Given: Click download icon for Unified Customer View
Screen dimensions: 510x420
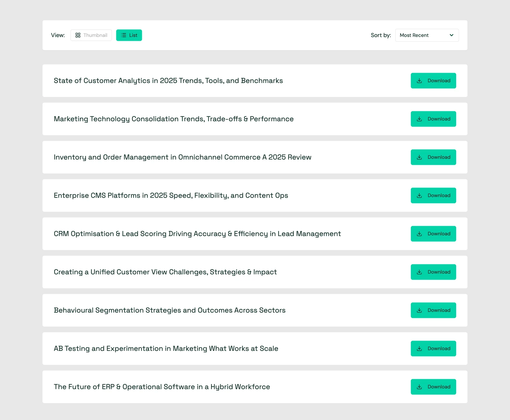Looking at the screenshot, I should click(419, 272).
